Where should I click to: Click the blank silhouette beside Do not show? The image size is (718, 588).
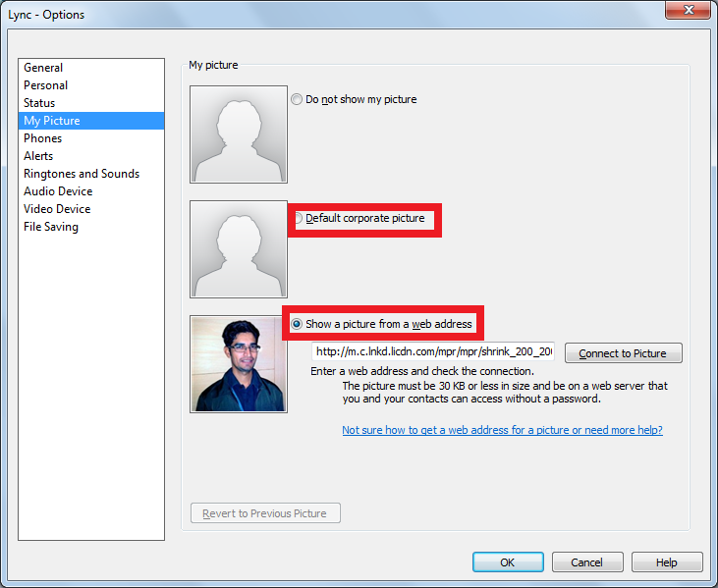point(239,134)
